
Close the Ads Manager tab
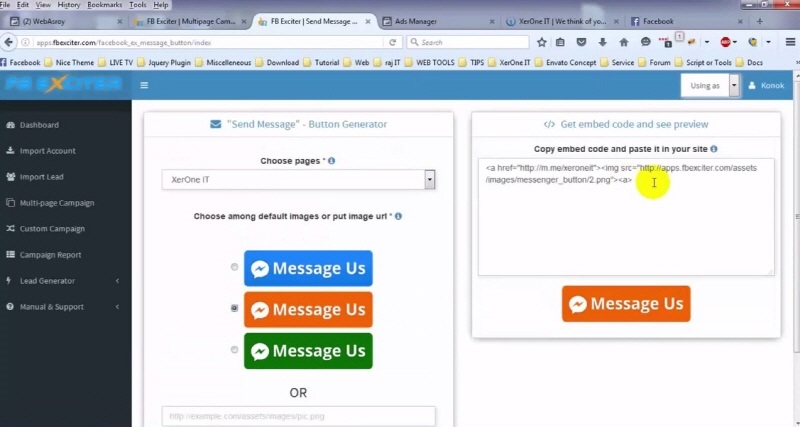click(492, 21)
